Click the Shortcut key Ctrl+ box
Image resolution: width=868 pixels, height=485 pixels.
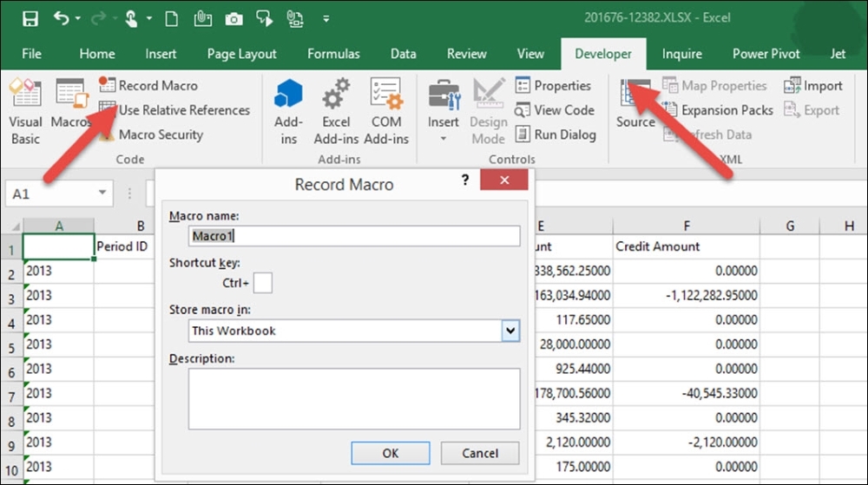point(262,283)
